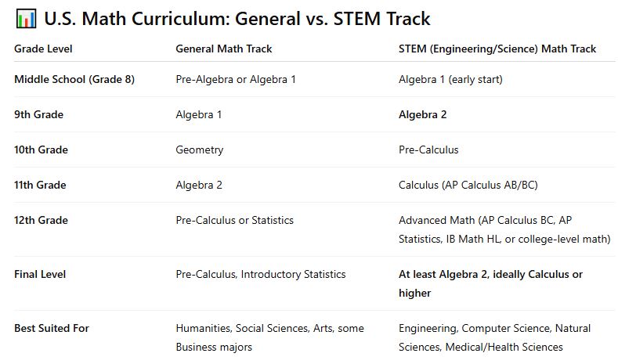
Task: Click the 'Final Level' row label
Action: pos(40,274)
